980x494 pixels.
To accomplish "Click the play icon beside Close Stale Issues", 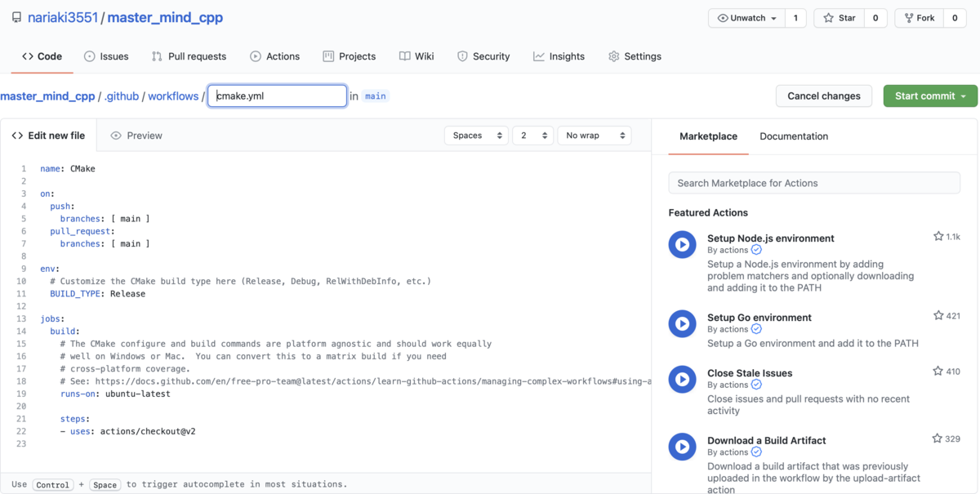I will coord(682,379).
